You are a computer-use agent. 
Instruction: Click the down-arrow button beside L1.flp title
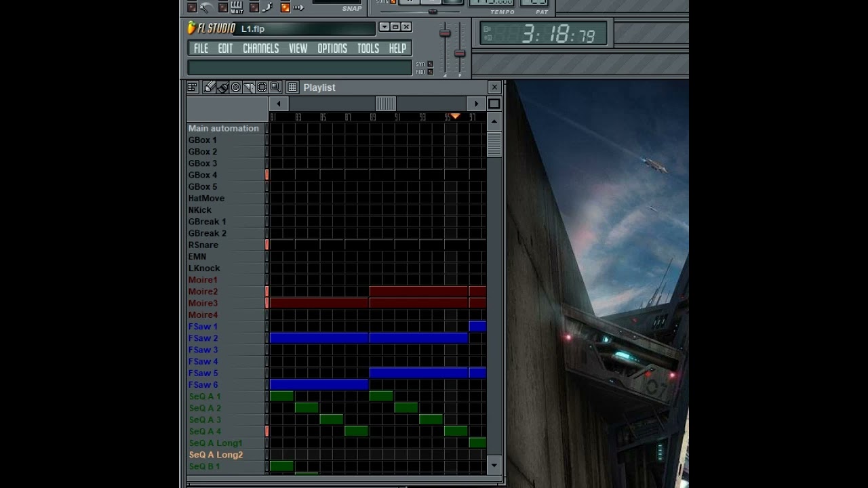coord(384,27)
